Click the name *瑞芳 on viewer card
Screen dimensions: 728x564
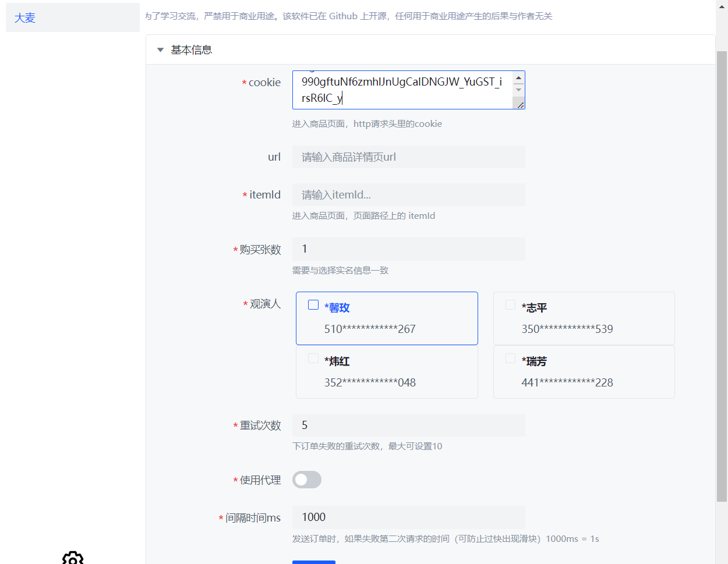click(534, 361)
